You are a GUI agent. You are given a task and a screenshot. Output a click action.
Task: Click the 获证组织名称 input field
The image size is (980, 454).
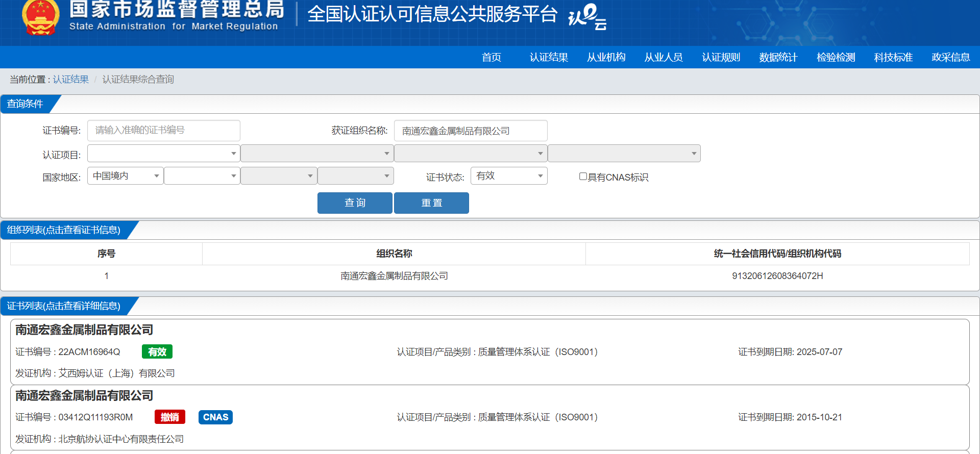[471, 131]
